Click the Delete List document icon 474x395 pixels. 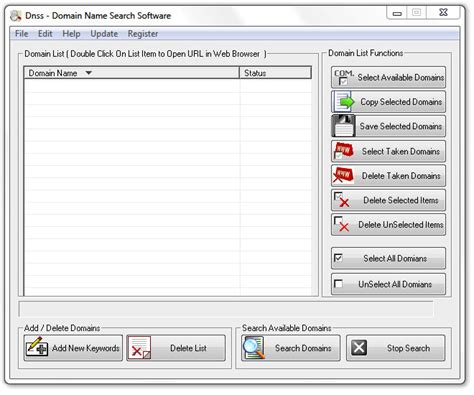coord(139,348)
